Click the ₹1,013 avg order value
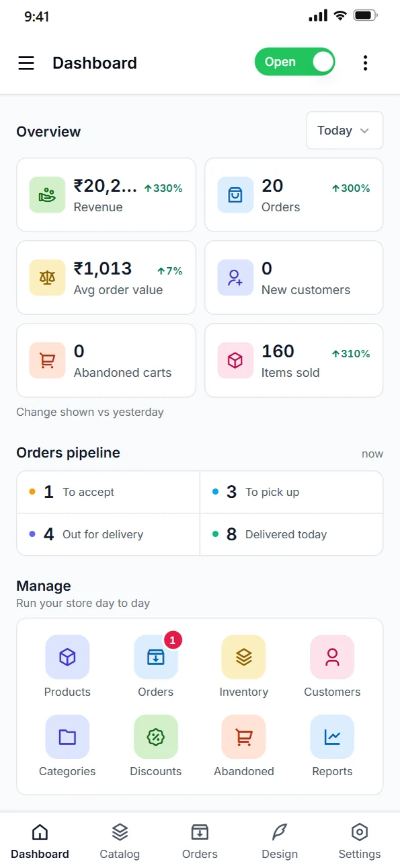Viewport: 400px width, 868px height. [x=103, y=269]
